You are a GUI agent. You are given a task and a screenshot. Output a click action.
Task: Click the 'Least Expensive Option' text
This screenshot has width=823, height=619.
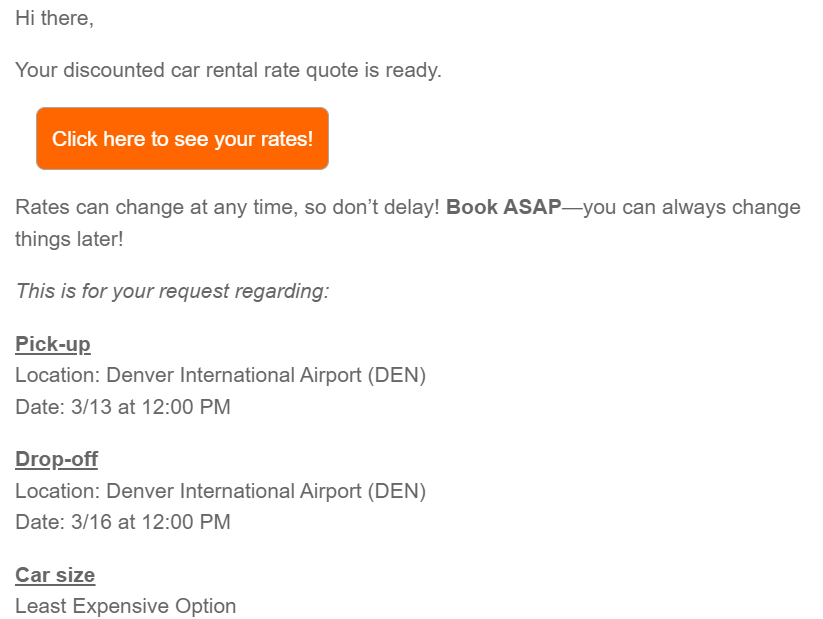tap(125, 606)
